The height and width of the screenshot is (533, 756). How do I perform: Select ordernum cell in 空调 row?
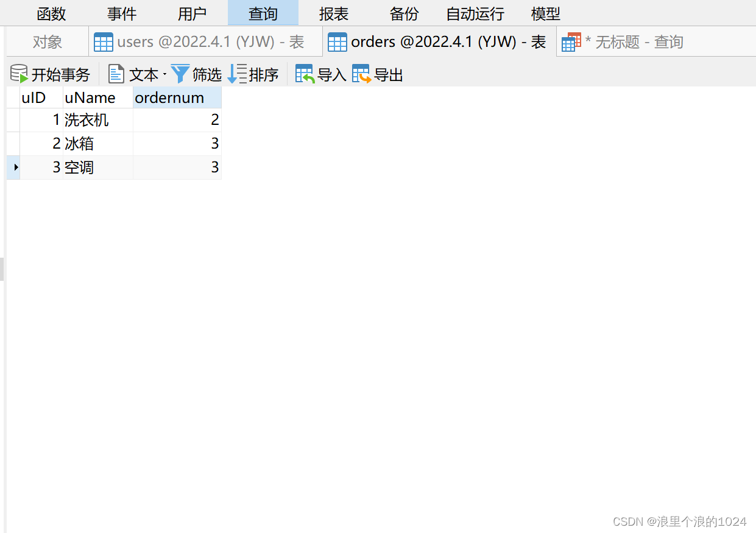click(x=177, y=168)
